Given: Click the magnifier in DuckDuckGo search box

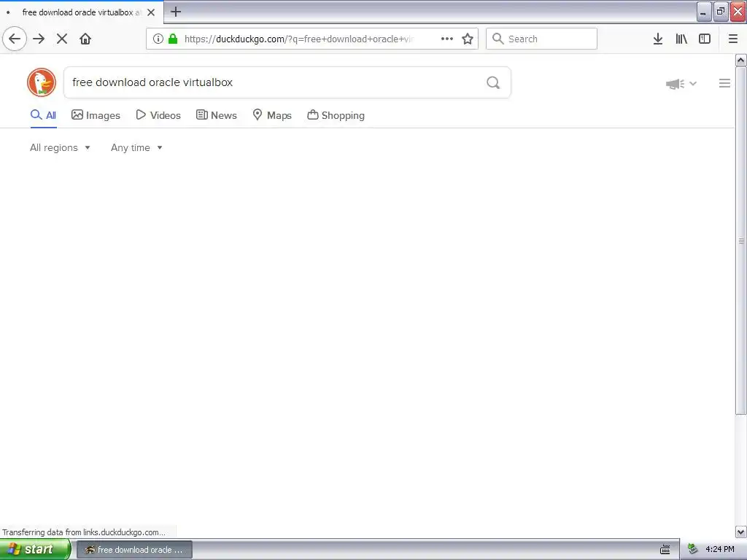Looking at the screenshot, I should [x=494, y=82].
